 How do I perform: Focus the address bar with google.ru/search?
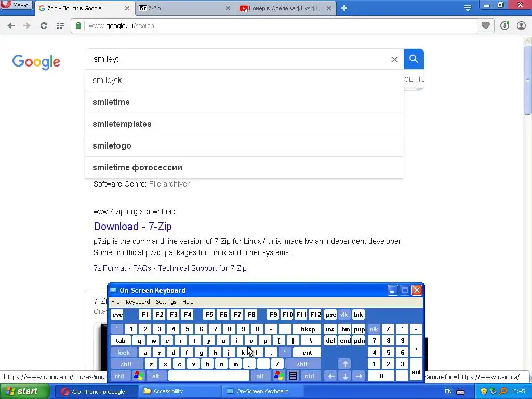280,26
